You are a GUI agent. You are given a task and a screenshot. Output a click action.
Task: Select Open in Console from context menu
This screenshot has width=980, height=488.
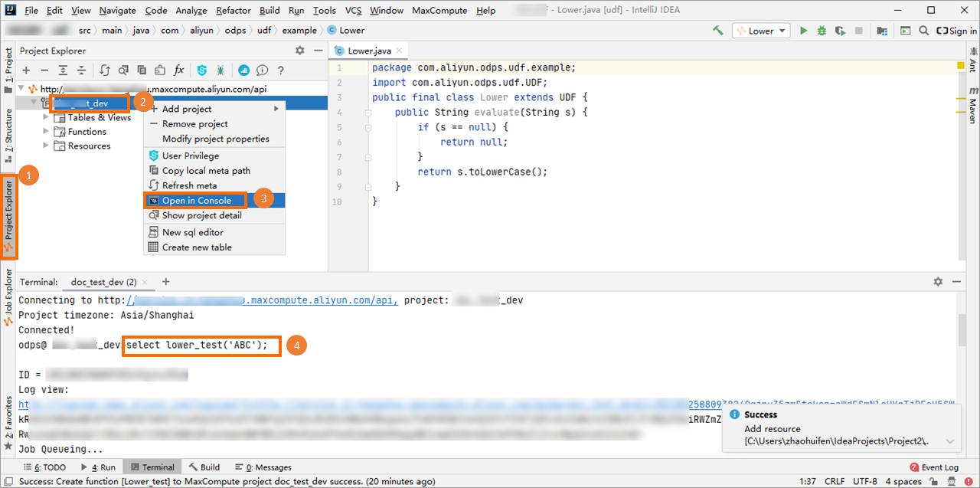[197, 201]
